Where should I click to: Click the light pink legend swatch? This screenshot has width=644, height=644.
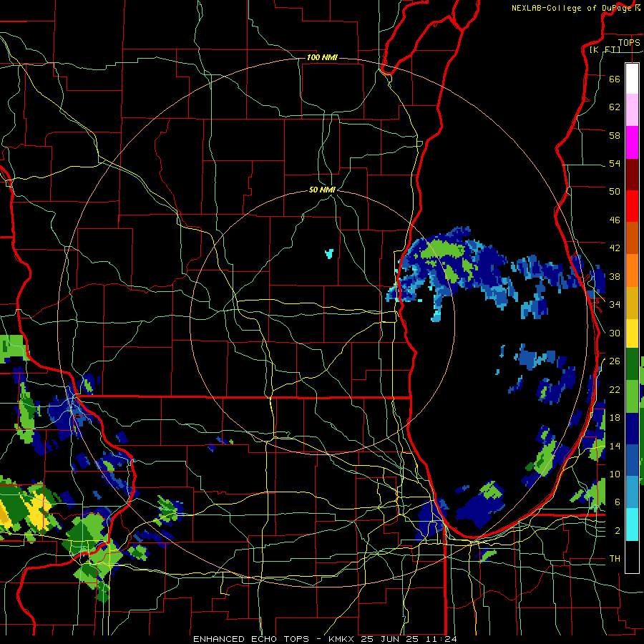tap(632, 110)
